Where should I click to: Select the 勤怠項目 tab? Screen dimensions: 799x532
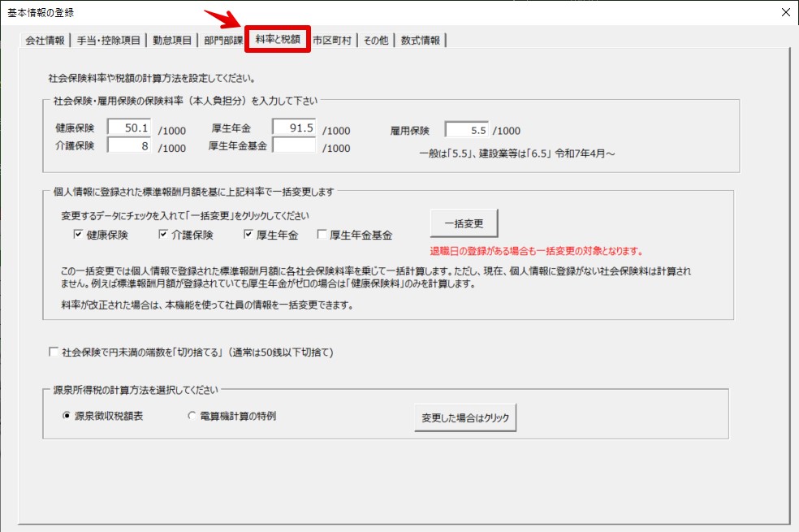(171, 41)
